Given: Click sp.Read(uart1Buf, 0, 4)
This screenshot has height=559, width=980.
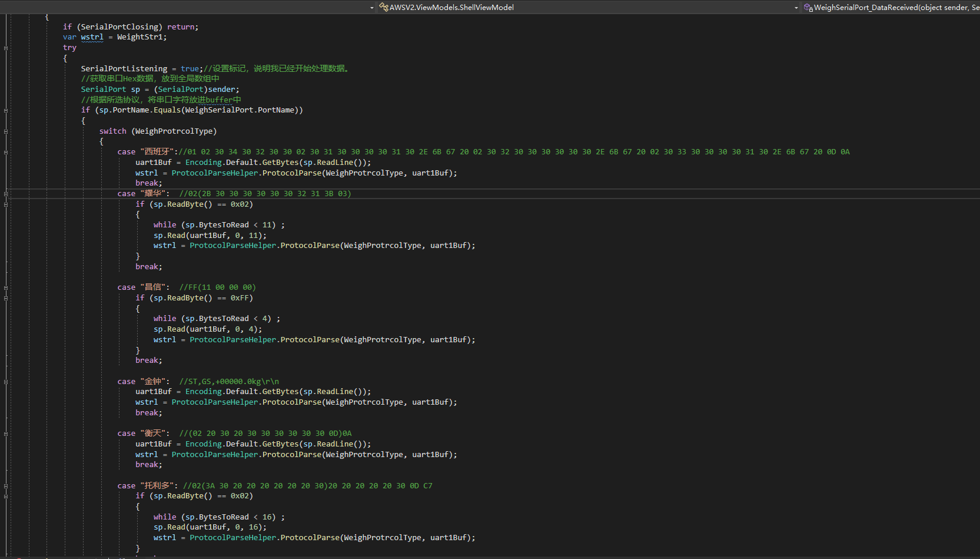Looking at the screenshot, I should [205, 329].
